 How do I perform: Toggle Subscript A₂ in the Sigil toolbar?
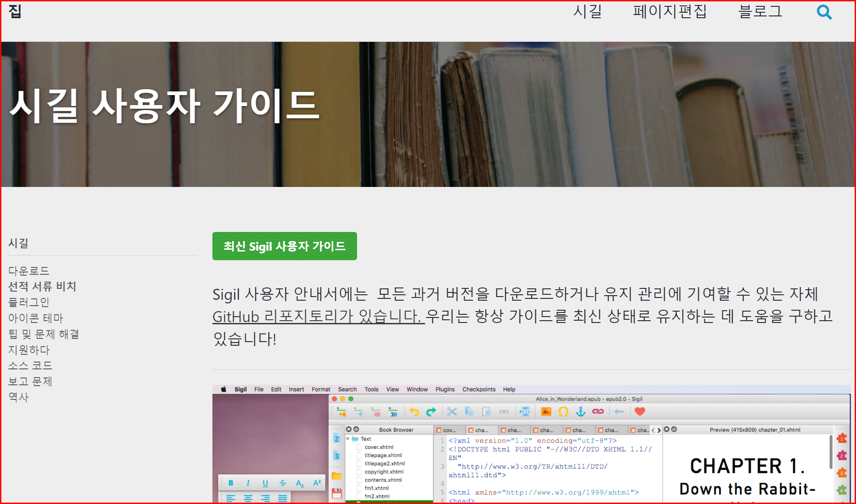[300, 483]
